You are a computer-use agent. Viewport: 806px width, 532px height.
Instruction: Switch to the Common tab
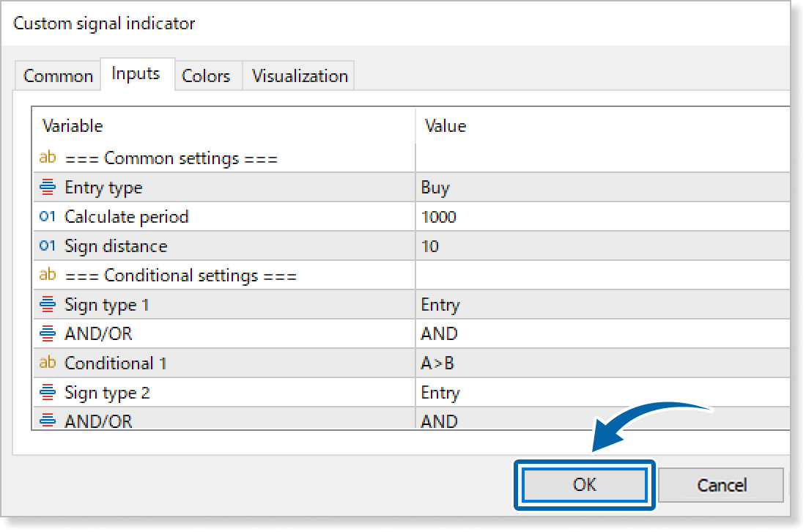pyautogui.click(x=58, y=75)
